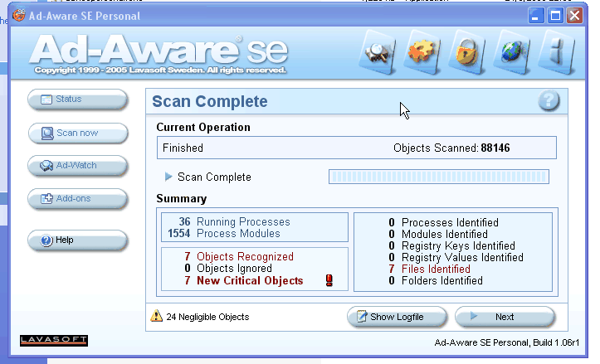The width and height of the screenshot is (600, 364).
Task: Minimize the Ad-Aware window
Action: [536, 16]
